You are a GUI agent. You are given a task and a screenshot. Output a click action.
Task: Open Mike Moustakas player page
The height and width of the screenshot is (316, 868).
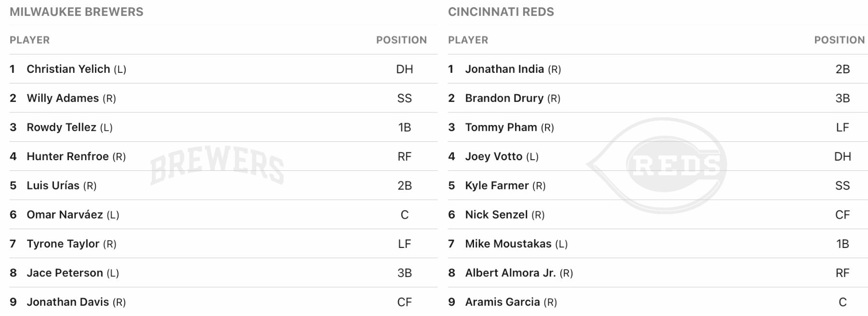tap(508, 244)
